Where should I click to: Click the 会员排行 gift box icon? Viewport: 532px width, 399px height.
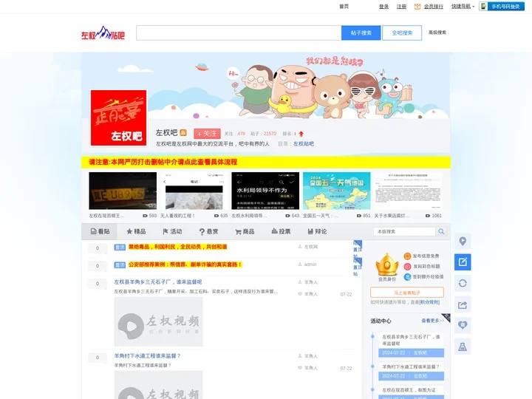(x=417, y=7)
